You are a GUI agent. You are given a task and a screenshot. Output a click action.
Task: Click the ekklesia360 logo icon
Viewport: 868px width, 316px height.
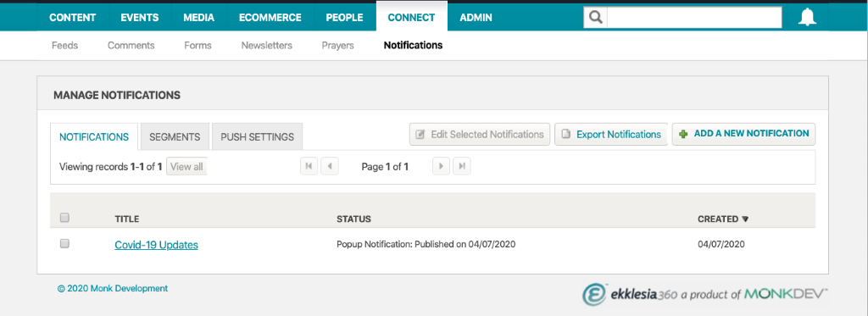[594, 295]
